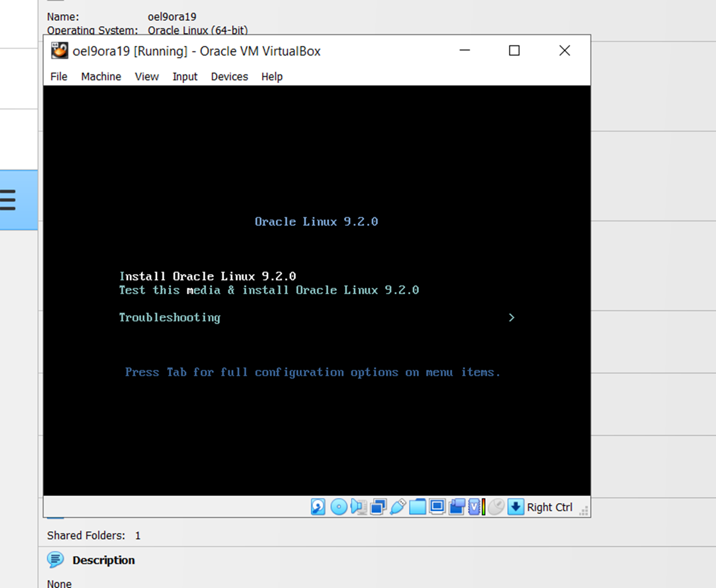Click the None description value
This screenshot has width=716, height=588.
[x=59, y=584]
